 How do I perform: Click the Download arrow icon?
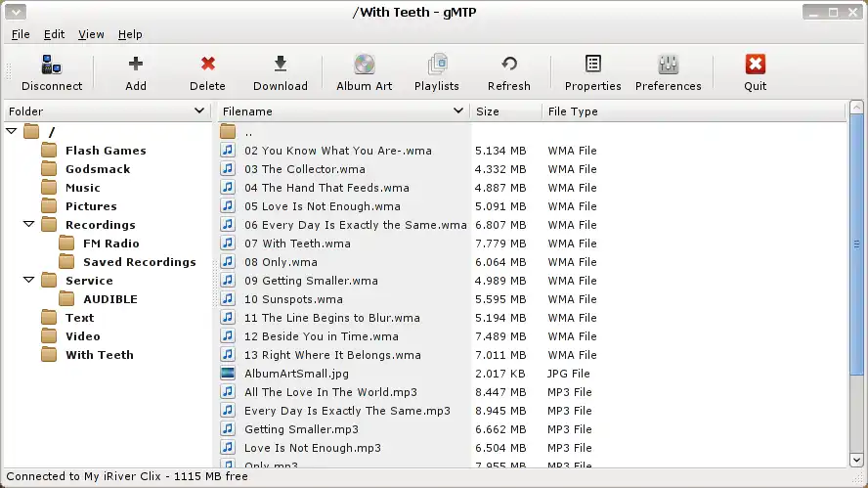281,65
